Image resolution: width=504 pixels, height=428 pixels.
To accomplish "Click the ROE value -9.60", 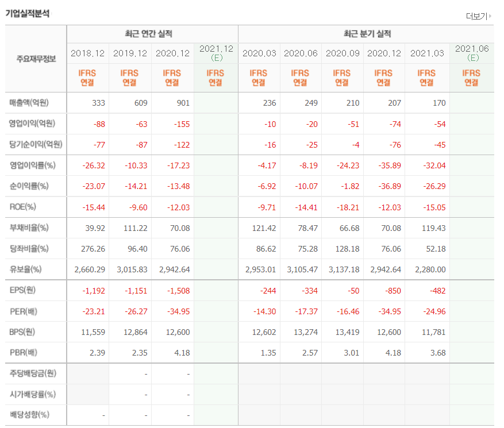I will pos(138,207).
